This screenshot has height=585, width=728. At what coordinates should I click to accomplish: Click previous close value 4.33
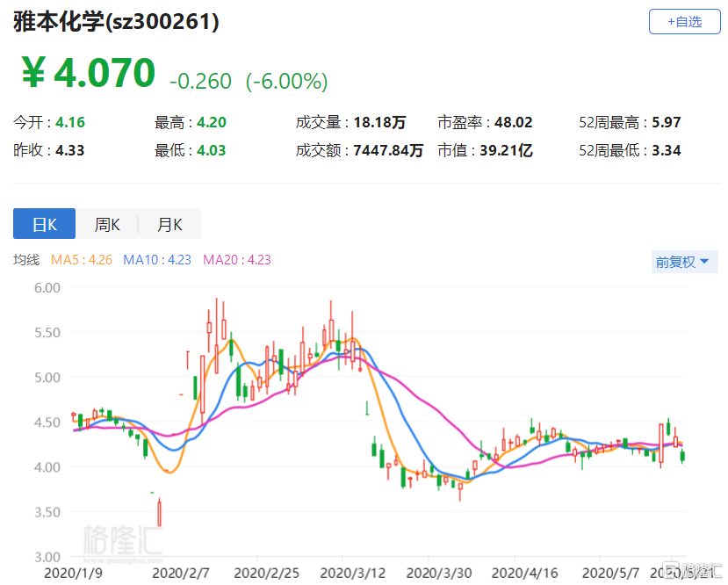pos(70,150)
